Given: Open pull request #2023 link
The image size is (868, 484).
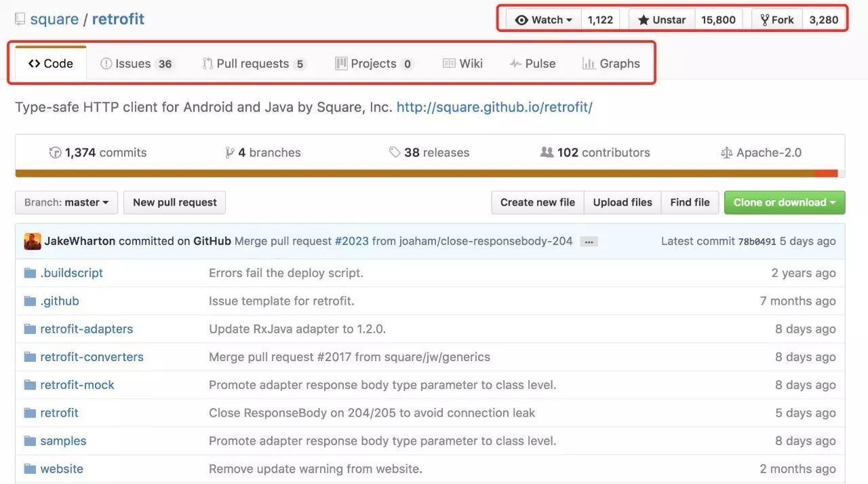Looking at the screenshot, I should (352, 241).
